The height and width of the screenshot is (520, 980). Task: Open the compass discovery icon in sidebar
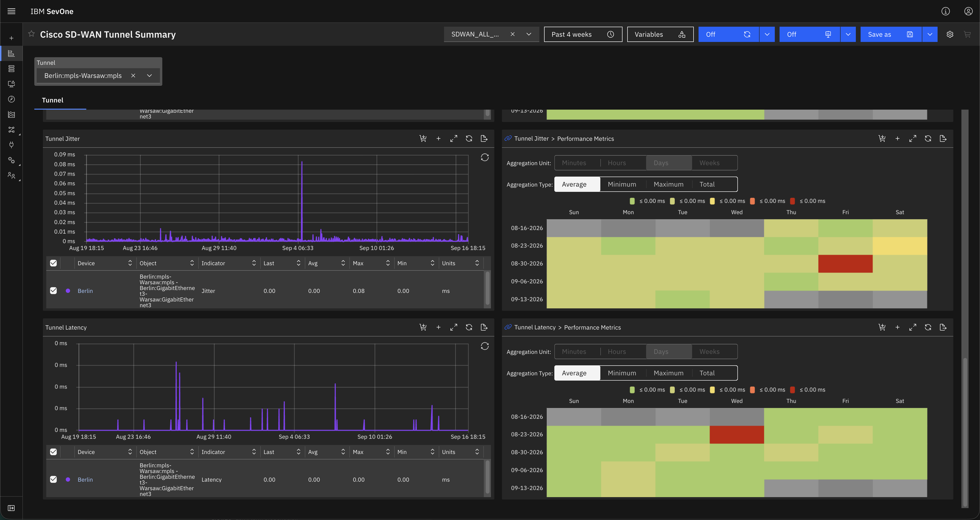point(11,99)
